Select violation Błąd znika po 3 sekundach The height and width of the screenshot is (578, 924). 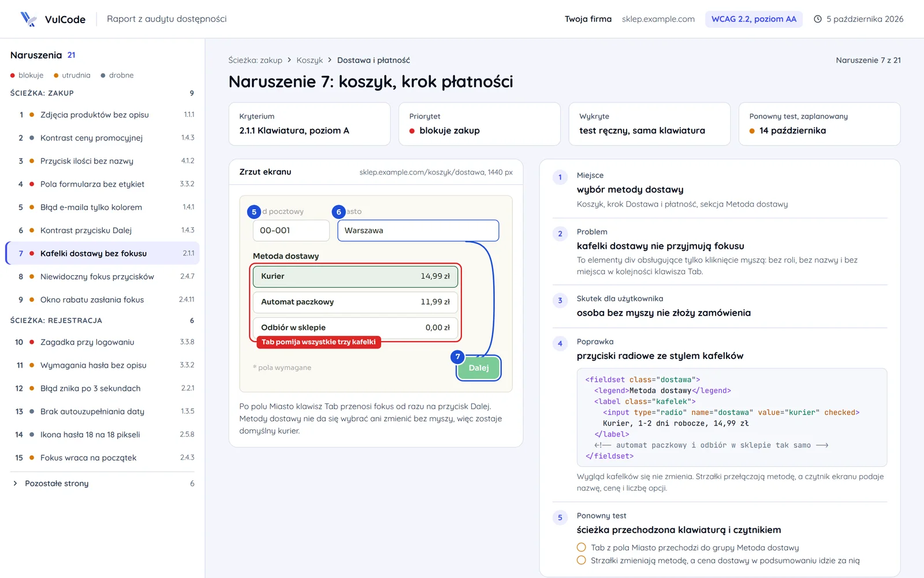103,388
